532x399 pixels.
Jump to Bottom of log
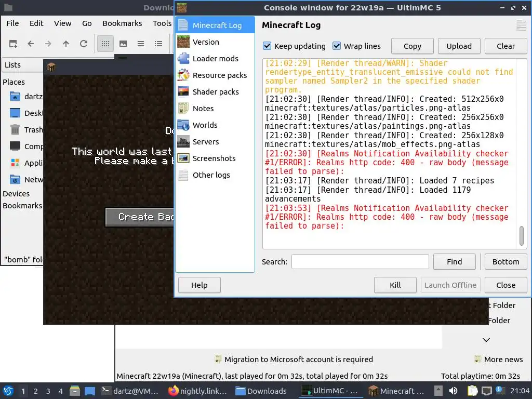tap(506, 262)
